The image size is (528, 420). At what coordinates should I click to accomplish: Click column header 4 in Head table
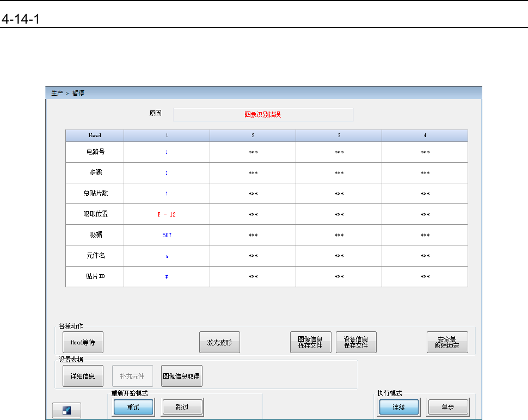(x=425, y=135)
